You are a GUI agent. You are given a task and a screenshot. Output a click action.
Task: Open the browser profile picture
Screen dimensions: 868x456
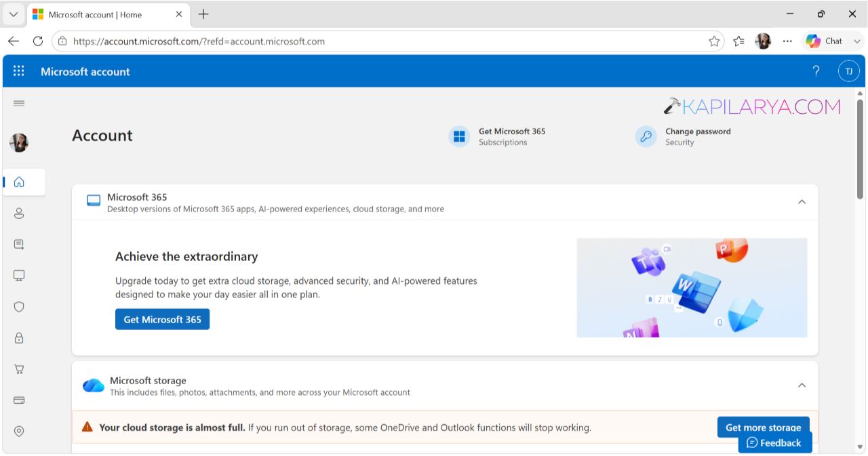[x=763, y=41]
